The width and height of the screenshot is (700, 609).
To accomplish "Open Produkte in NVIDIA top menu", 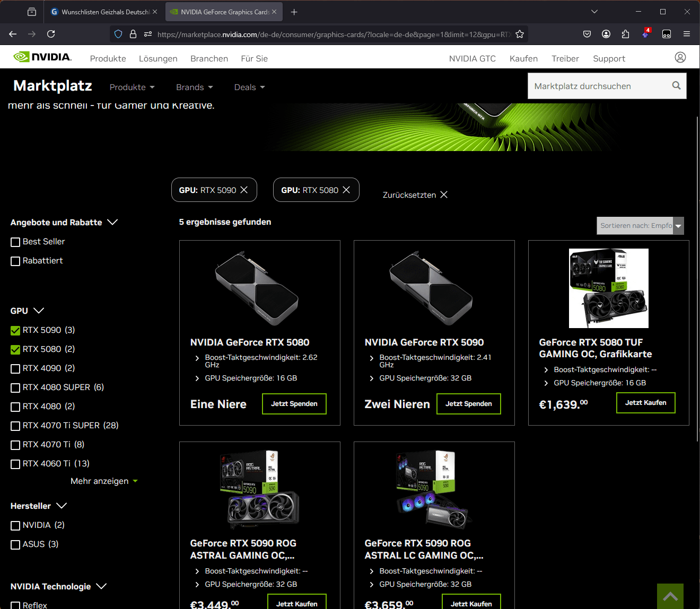I will pos(108,58).
